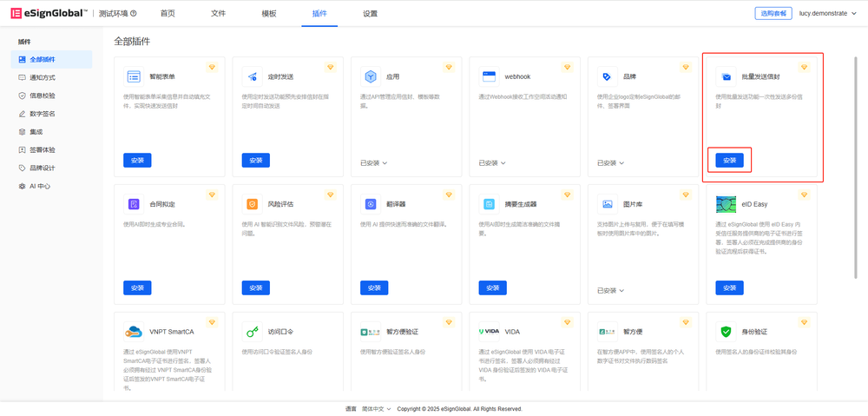Viewport: 868px width, 416px height.
Task: Click the help icon beside 测试环境
Action: pyautogui.click(x=134, y=14)
